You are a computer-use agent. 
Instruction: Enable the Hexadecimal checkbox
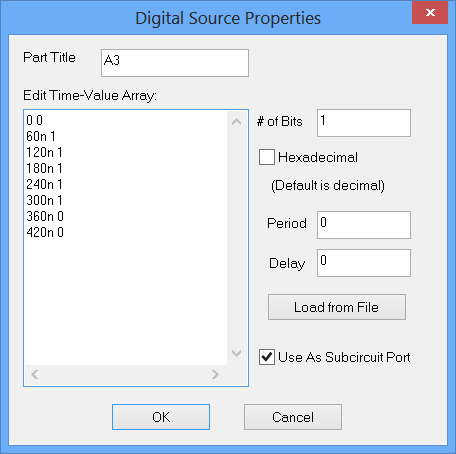point(267,157)
